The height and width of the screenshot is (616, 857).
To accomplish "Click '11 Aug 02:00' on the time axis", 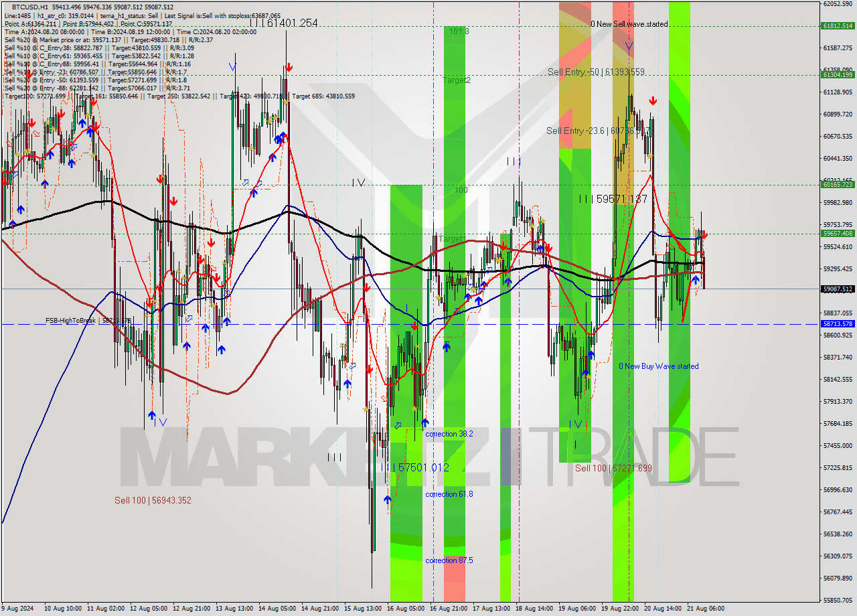I will click(106, 609).
